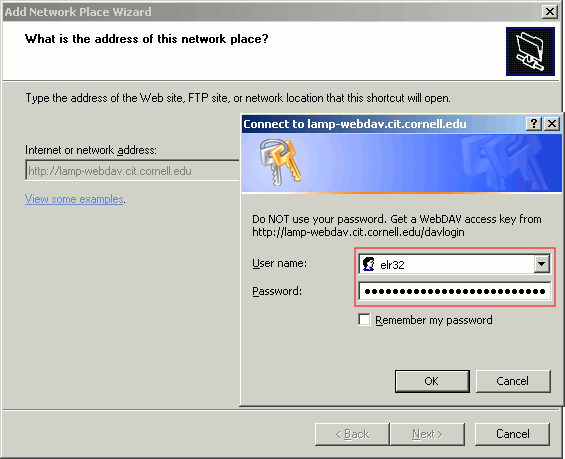Enable Remember my password checkbox
Viewport: 565px width, 459px height.
click(x=364, y=320)
